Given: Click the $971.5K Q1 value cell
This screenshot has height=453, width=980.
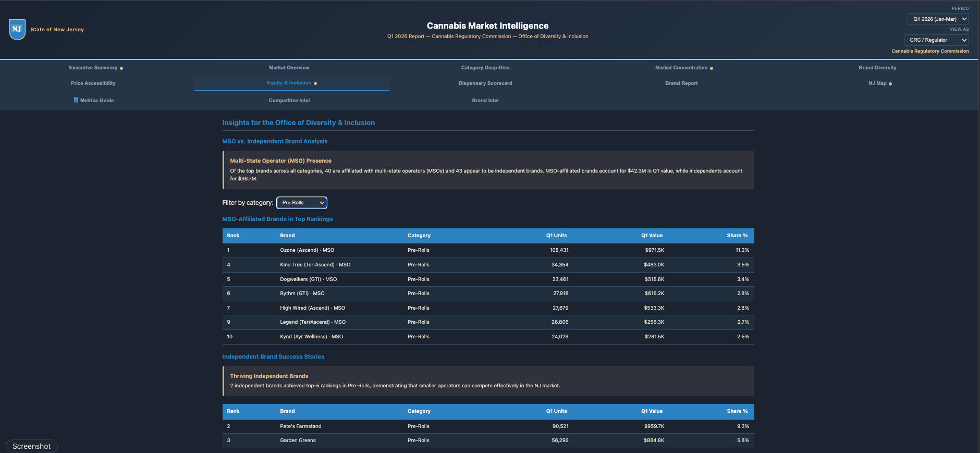Looking at the screenshot, I should 654,250.
